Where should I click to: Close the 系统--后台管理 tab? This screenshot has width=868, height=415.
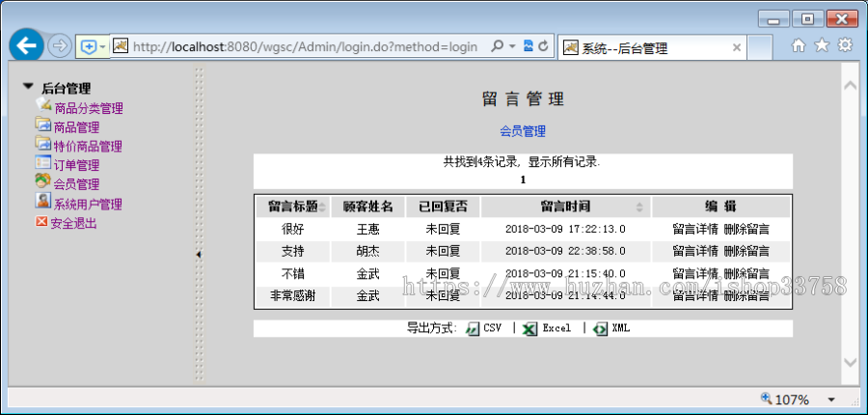[x=736, y=48]
